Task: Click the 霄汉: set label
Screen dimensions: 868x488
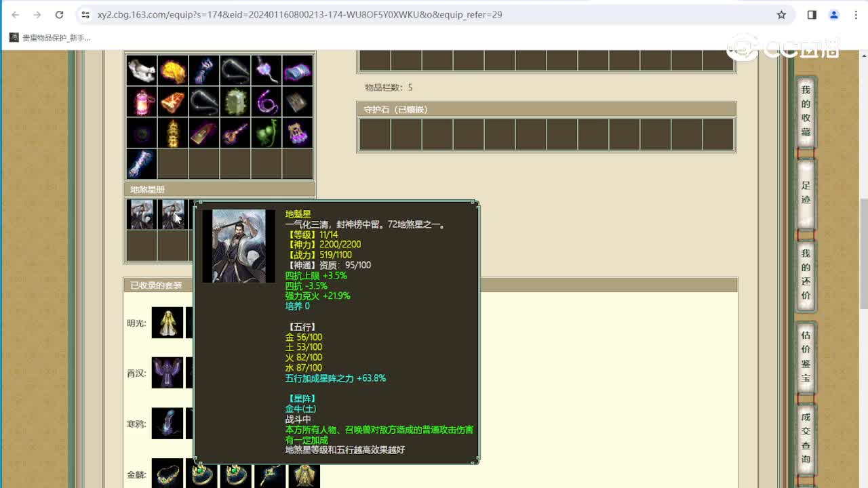Action: tap(136, 373)
